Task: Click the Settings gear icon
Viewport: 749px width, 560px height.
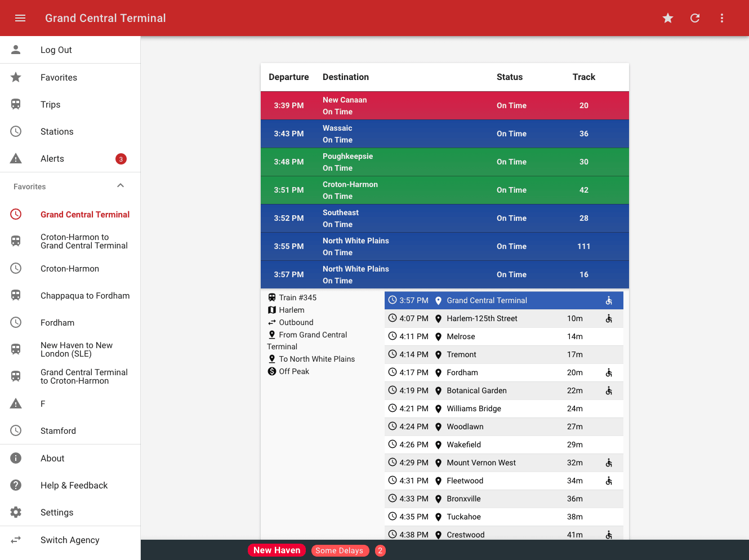Action: click(16, 512)
